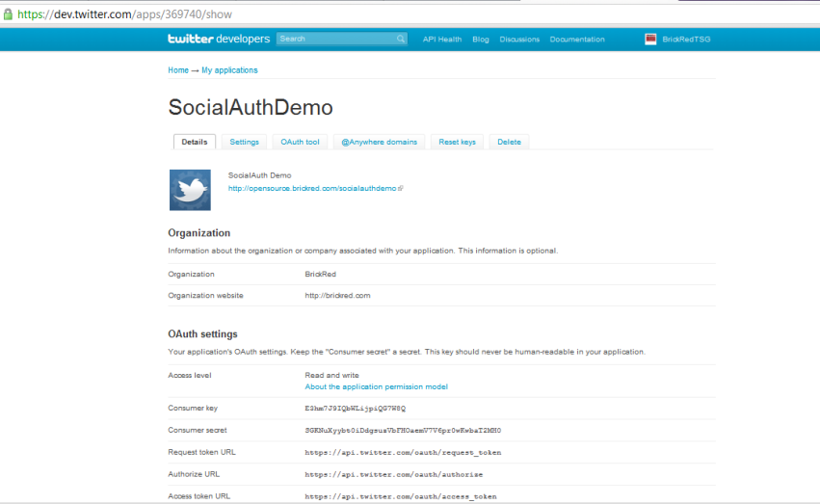This screenshot has height=504, width=820.
Task: Click the Consumer key label
Action: coord(193,408)
